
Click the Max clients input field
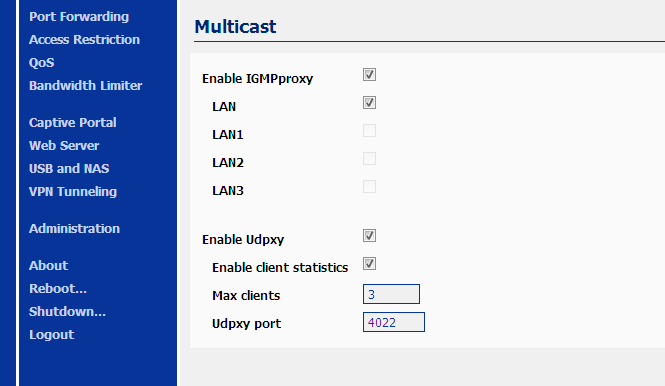pyautogui.click(x=391, y=294)
